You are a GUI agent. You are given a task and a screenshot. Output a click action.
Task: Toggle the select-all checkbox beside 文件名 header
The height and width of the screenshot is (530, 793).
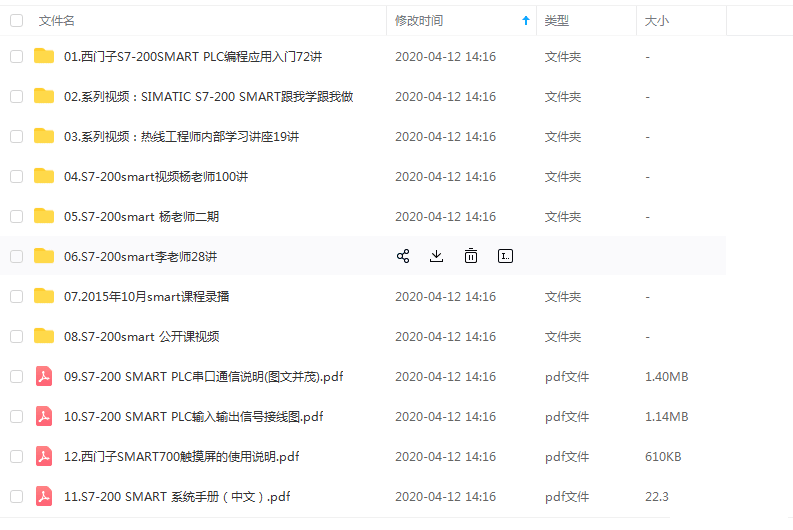tap(16, 20)
